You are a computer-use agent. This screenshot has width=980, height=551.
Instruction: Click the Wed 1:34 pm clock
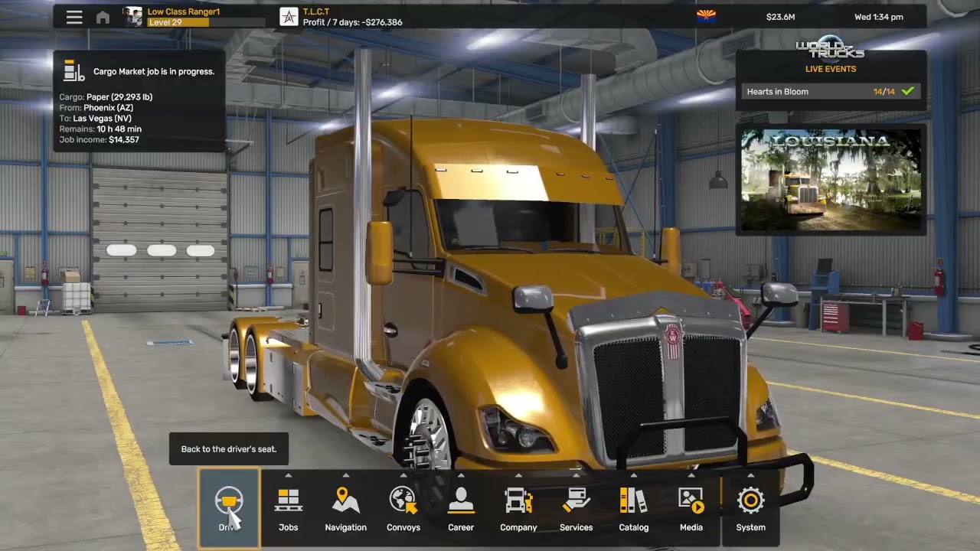(879, 17)
